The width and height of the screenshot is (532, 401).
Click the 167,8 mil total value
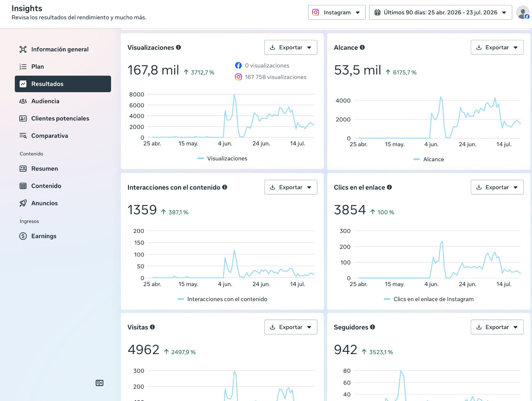click(x=153, y=70)
